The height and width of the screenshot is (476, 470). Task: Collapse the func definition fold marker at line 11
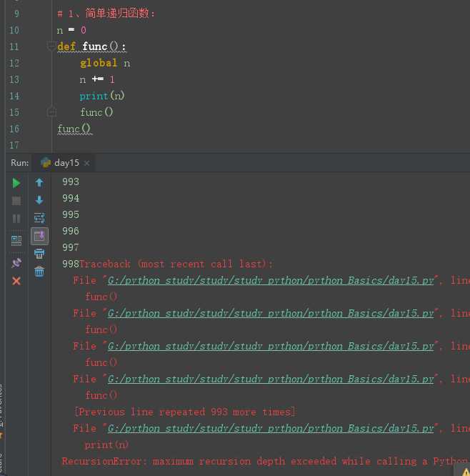click(51, 46)
